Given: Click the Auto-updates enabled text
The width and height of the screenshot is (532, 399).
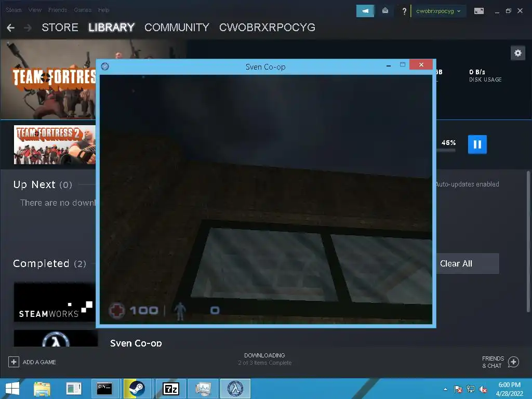Looking at the screenshot, I should coord(467,184).
